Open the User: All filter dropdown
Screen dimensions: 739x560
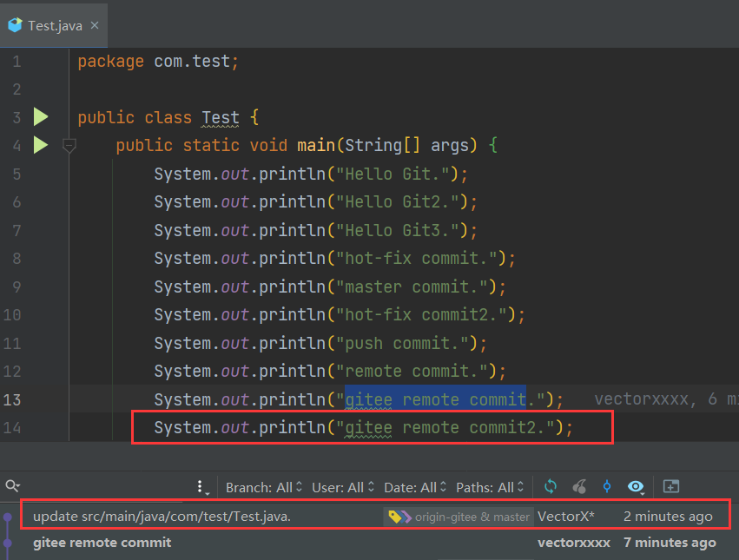(343, 487)
